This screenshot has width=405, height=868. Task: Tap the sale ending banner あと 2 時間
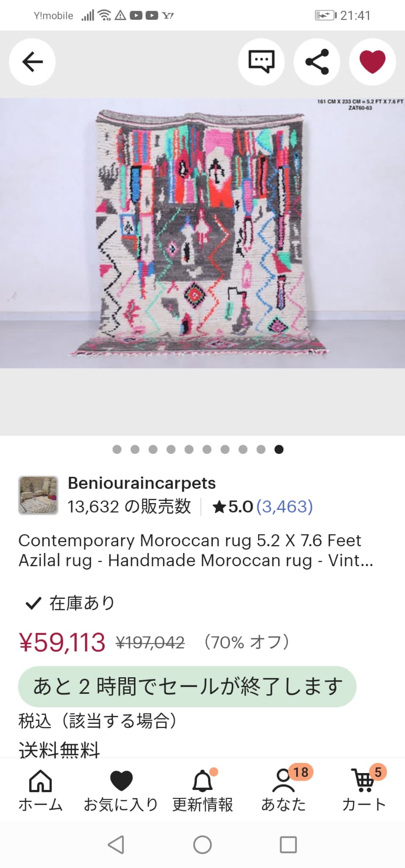tap(187, 687)
